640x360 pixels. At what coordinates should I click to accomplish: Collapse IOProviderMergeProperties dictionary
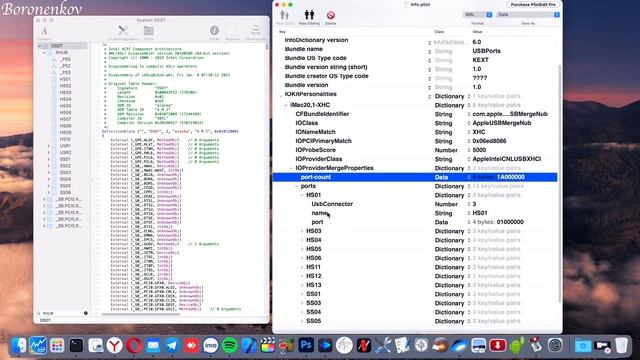click(x=291, y=168)
